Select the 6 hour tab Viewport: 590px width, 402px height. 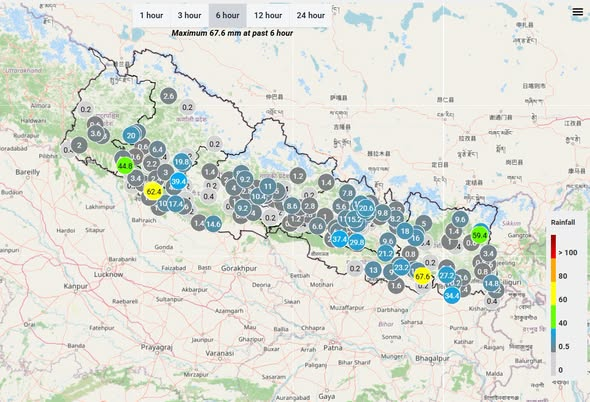point(228,15)
